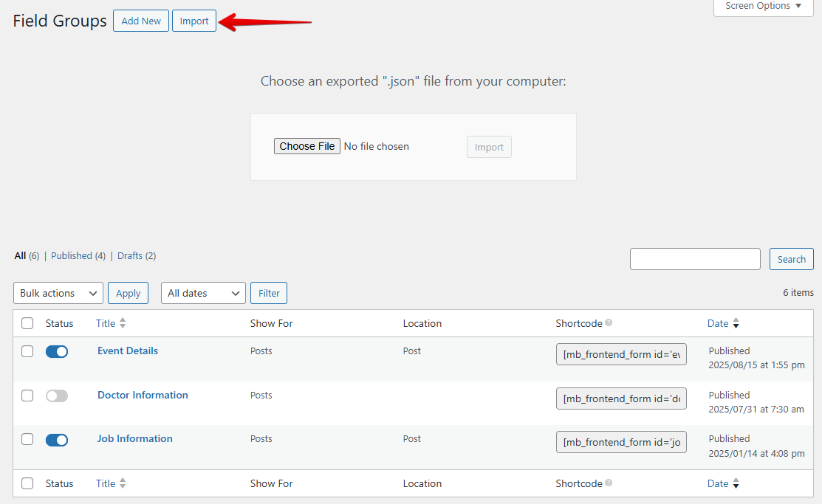Expand the Screen Options panel

pyautogui.click(x=762, y=6)
